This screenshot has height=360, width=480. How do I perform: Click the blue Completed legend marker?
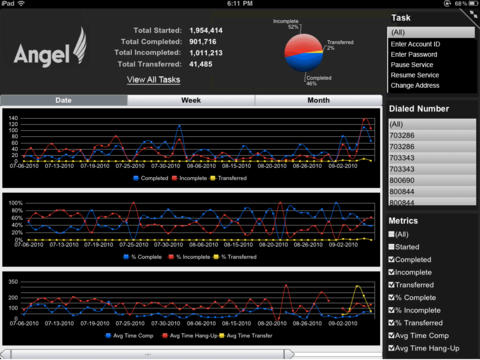pos(136,178)
